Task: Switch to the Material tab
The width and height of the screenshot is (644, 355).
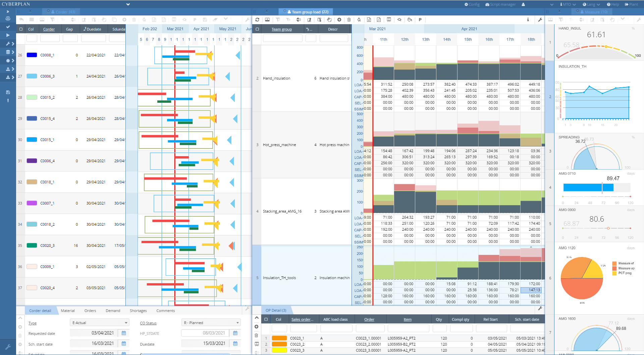Action: (x=68, y=311)
